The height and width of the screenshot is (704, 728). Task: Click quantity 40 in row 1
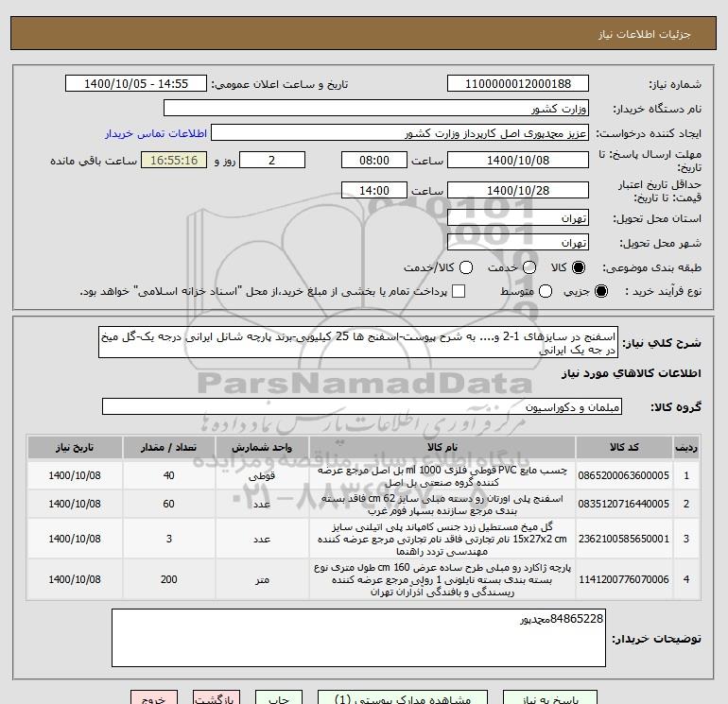tap(169, 475)
